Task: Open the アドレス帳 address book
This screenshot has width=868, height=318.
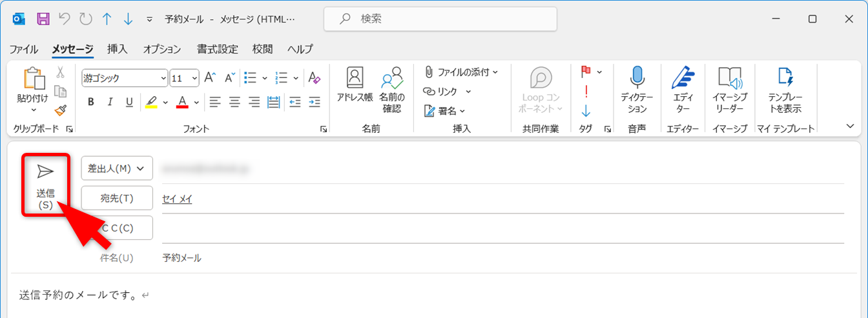Action: [355, 85]
